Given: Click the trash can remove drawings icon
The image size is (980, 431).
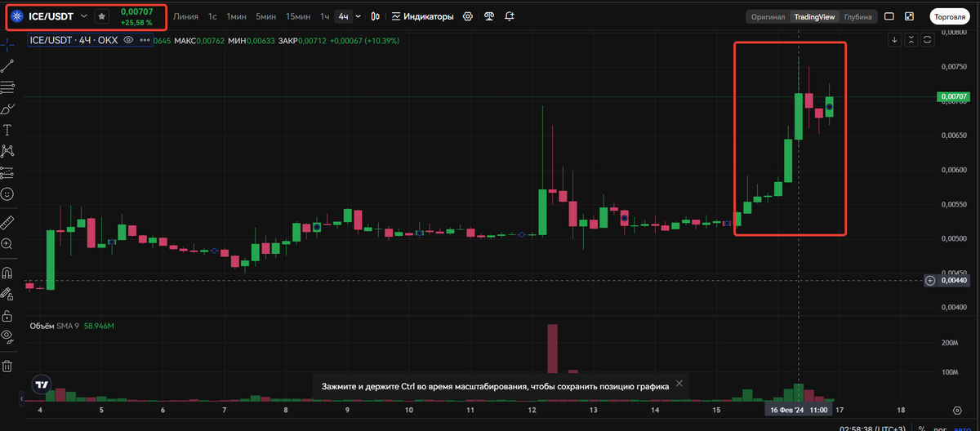Looking at the screenshot, I should point(7,366).
